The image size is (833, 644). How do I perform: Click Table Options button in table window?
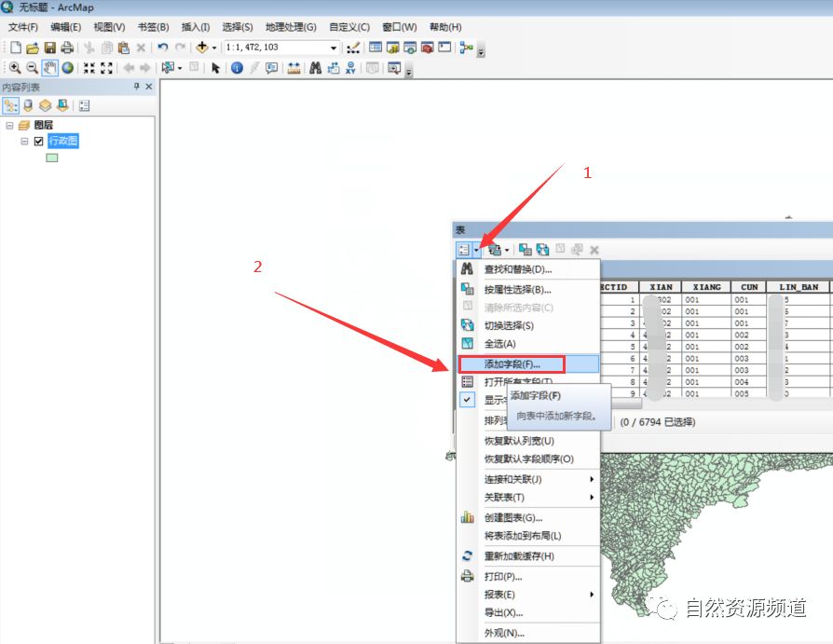tap(467, 249)
